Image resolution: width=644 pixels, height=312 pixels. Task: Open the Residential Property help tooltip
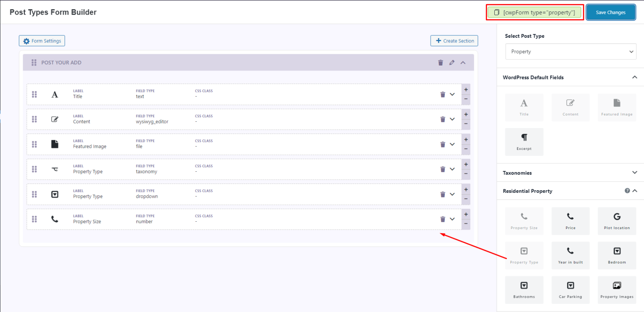627,191
